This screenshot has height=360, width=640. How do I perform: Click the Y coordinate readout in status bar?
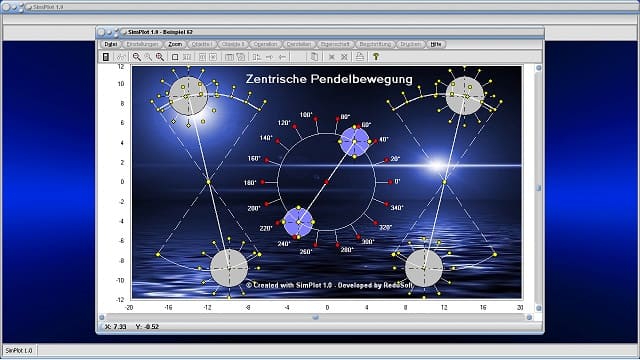[147, 327]
